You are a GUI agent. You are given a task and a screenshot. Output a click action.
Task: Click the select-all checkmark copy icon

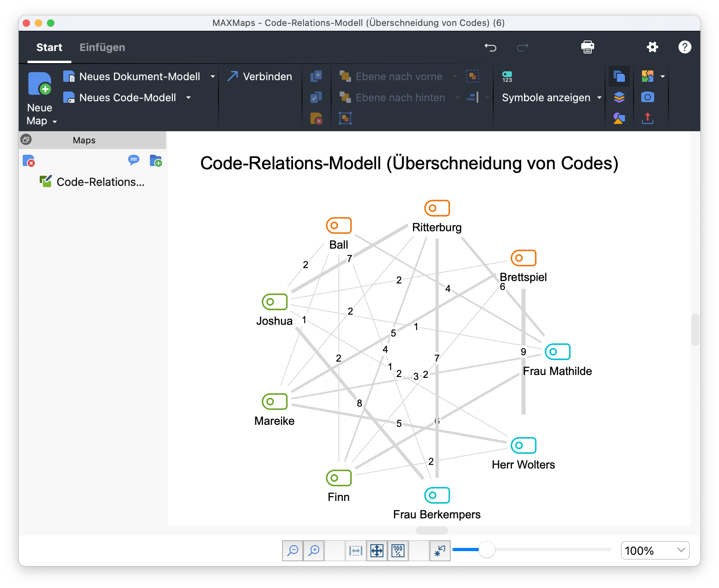(316, 97)
